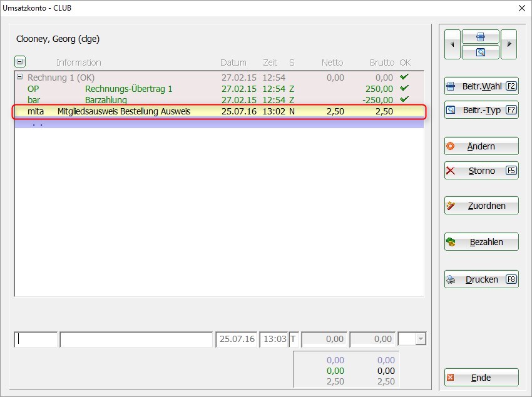The image size is (532, 397).
Task: Click the time field 13:03
Action: click(x=274, y=339)
